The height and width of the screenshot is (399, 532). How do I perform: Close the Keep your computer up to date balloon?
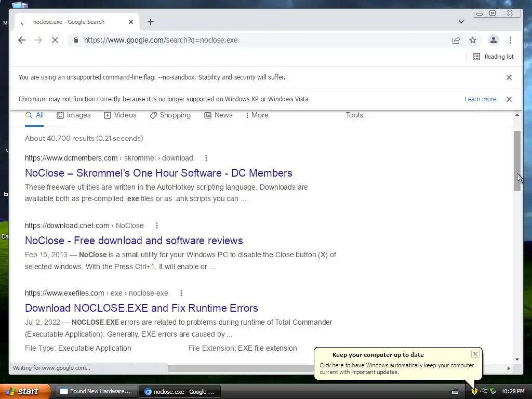(475, 354)
